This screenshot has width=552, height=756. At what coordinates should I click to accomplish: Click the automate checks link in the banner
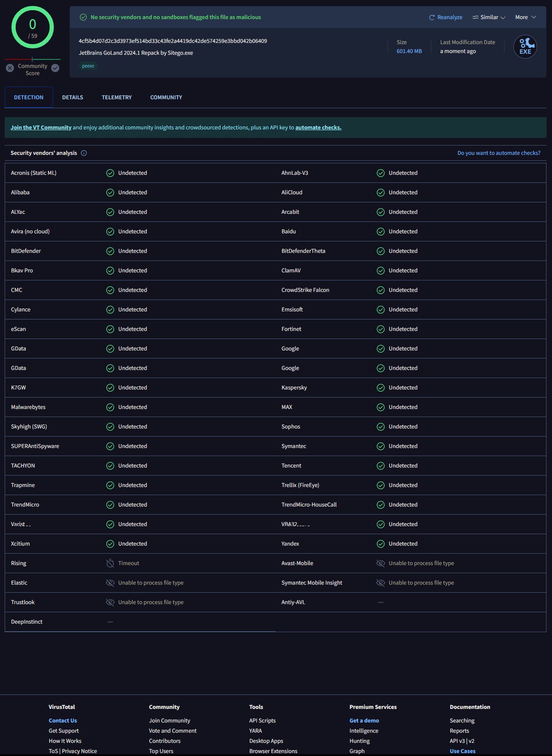(x=318, y=127)
